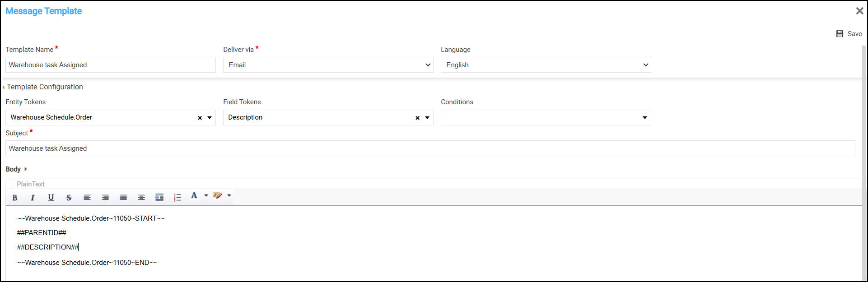Underline the selected text
Screen dimensions: 868x282
click(51, 198)
